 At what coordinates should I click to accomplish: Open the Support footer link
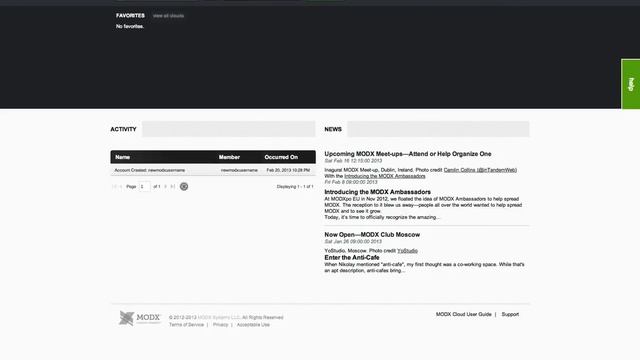510,315
